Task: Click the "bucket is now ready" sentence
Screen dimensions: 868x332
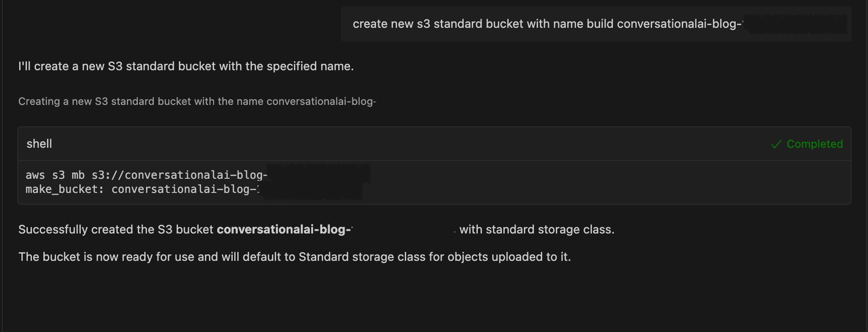Action: click(x=294, y=257)
